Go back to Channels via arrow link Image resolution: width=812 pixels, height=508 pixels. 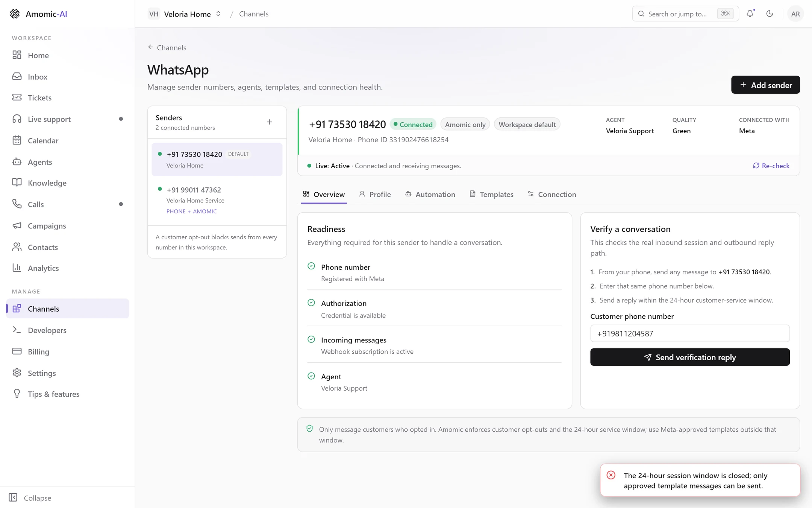click(167, 47)
